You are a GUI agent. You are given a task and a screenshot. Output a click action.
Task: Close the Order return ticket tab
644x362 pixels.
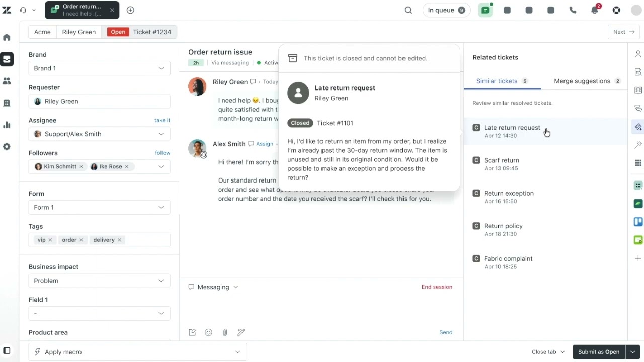pyautogui.click(x=112, y=10)
